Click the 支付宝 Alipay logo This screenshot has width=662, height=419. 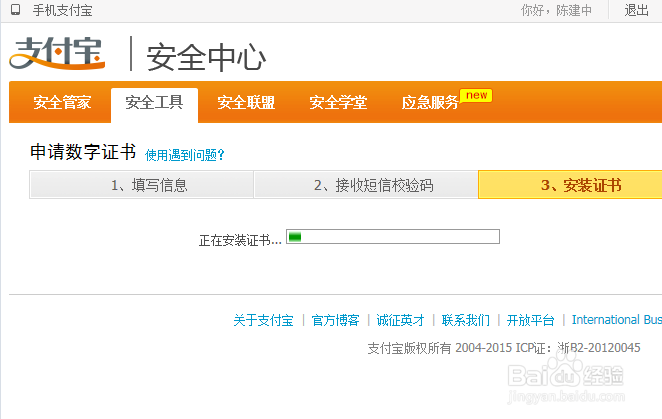point(57,53)
